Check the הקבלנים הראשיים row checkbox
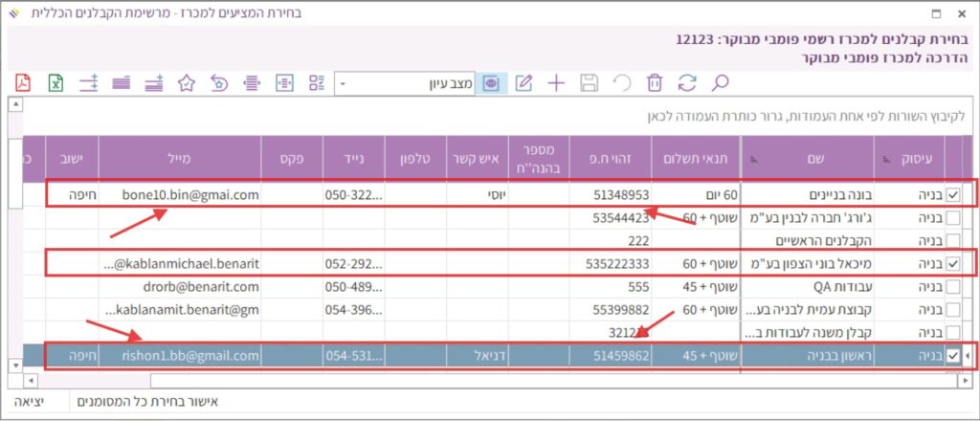The width and height of the screenshot is (980, 421). pos(953,240)
